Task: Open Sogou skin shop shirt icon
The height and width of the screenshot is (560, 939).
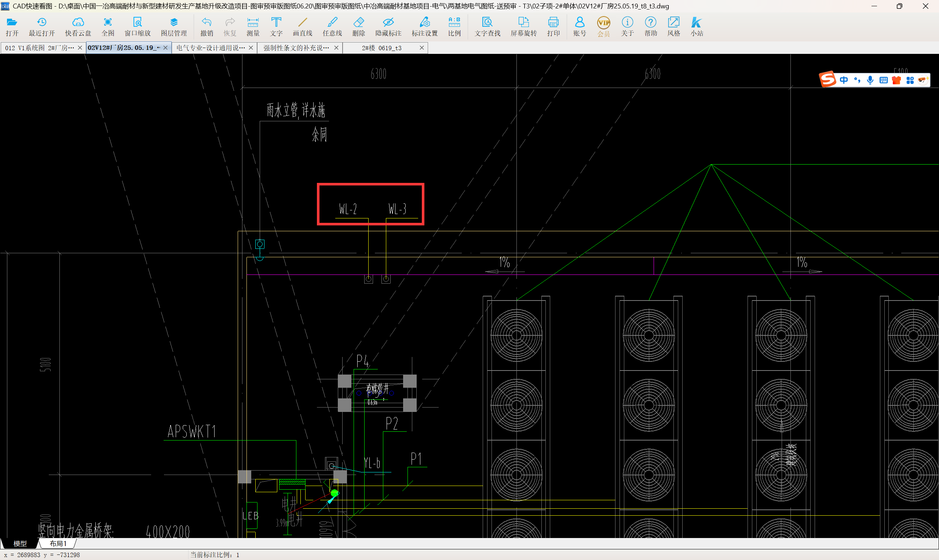Action: (896, 80)
